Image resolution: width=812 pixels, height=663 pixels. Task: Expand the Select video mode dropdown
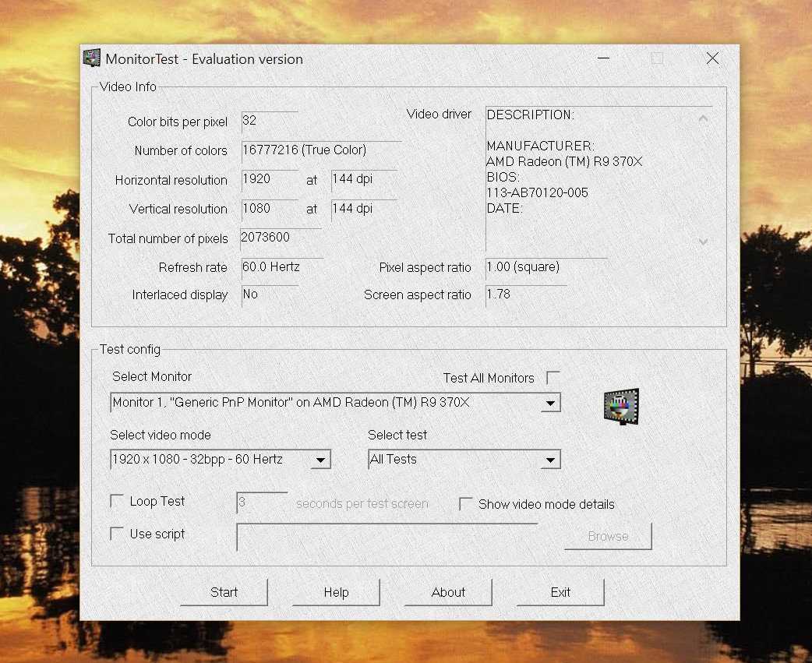pyautogui.click(x=320, y=460)
